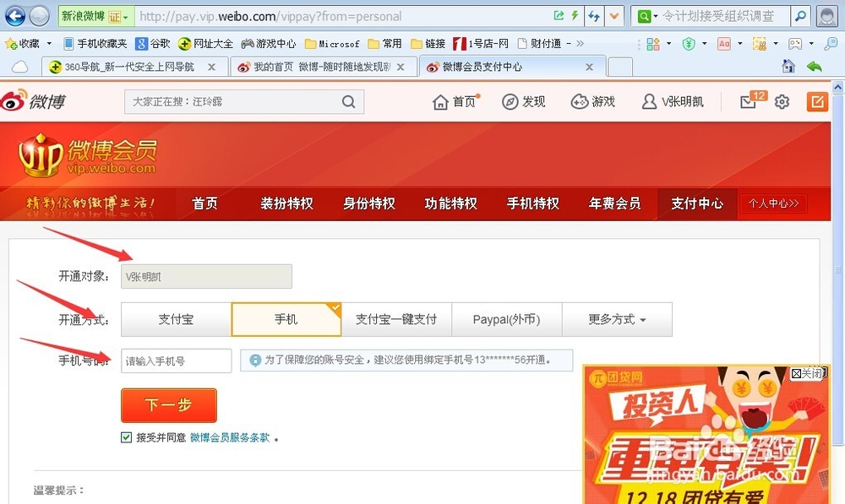Go back with the browser back arrow

pyautogui.click(x=15, y=16)
